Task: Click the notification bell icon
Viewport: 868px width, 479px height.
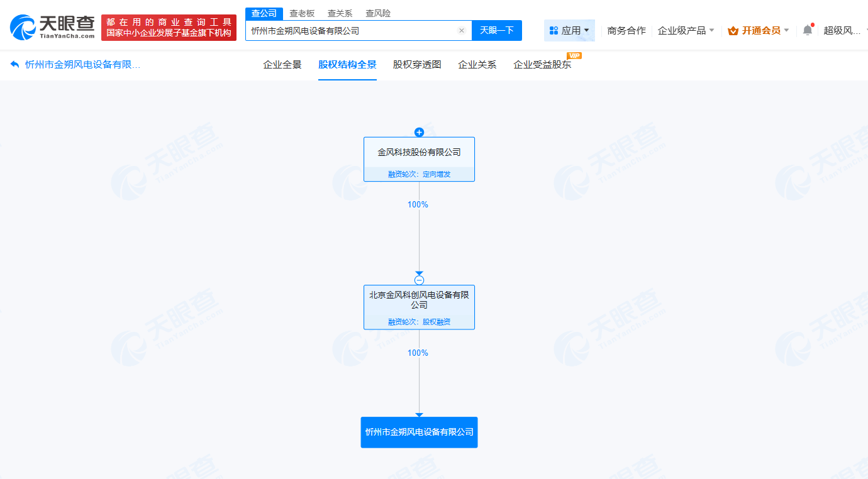Action: point(807,30)
